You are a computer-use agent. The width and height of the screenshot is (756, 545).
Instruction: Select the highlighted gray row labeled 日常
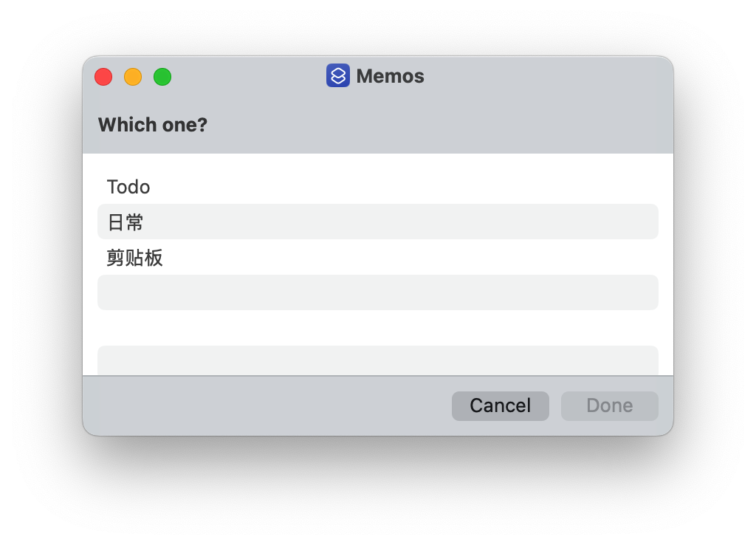click(x=377, y=222)
